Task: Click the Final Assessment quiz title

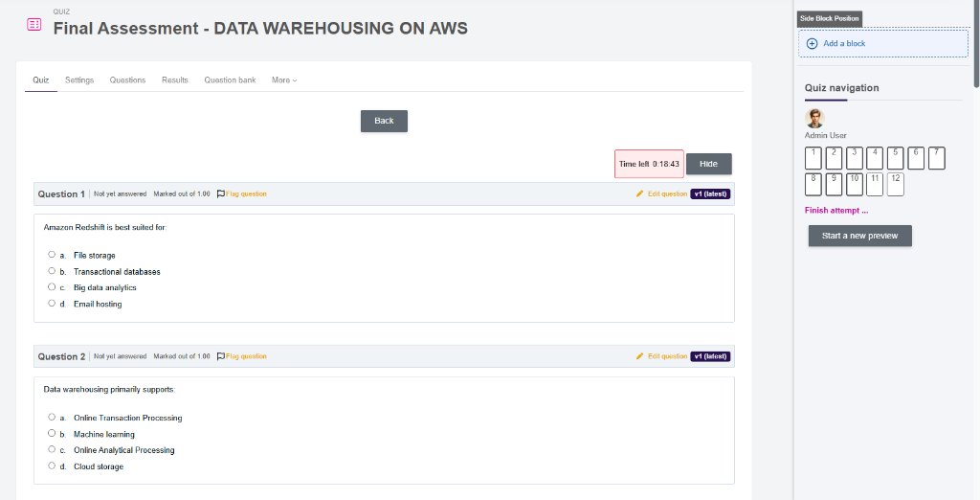Action: point(260,28)
